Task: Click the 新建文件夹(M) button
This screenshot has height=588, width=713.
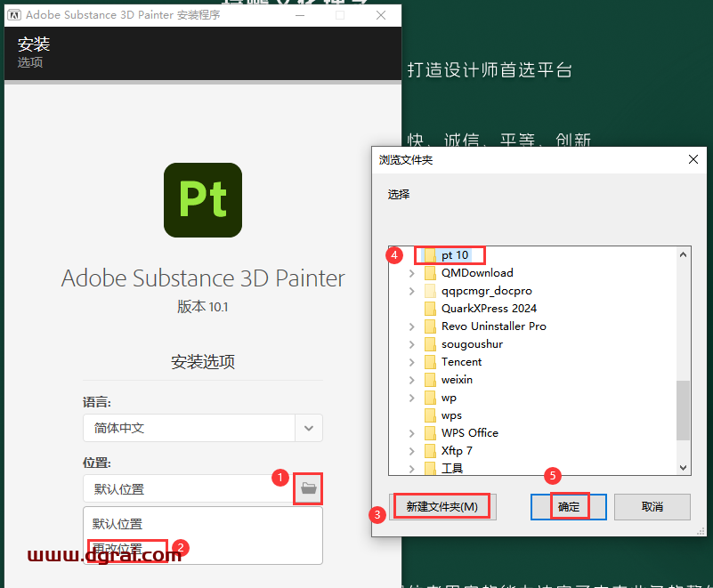Action: 442,506
